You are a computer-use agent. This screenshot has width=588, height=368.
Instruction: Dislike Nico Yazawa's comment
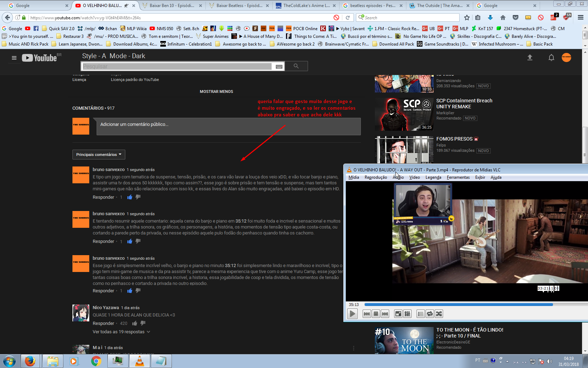click(x=143, y=323)
